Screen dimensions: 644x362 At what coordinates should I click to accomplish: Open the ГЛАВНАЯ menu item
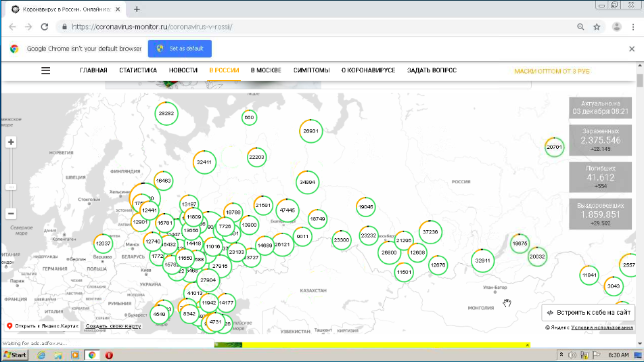pos(93,70)
